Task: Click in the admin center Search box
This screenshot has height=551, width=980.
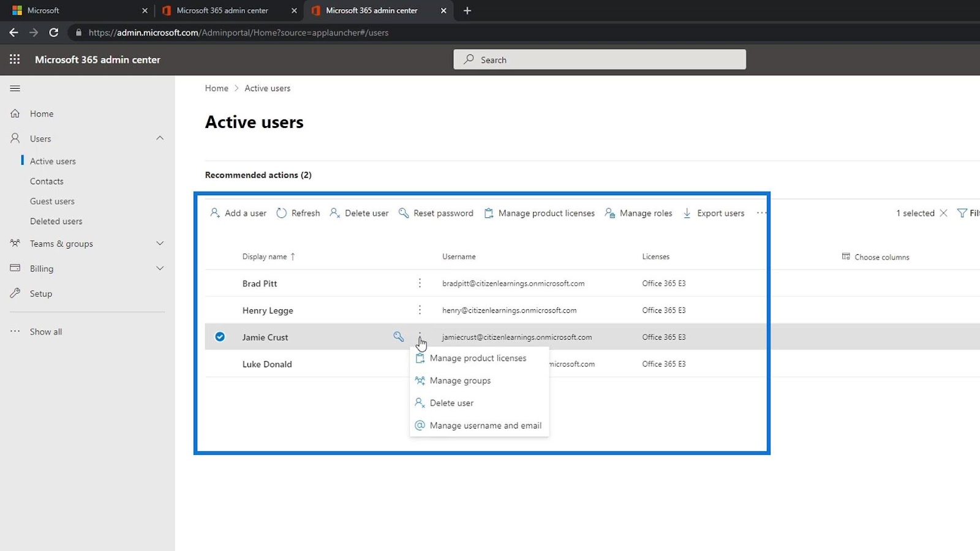Action: coord(600,59)
